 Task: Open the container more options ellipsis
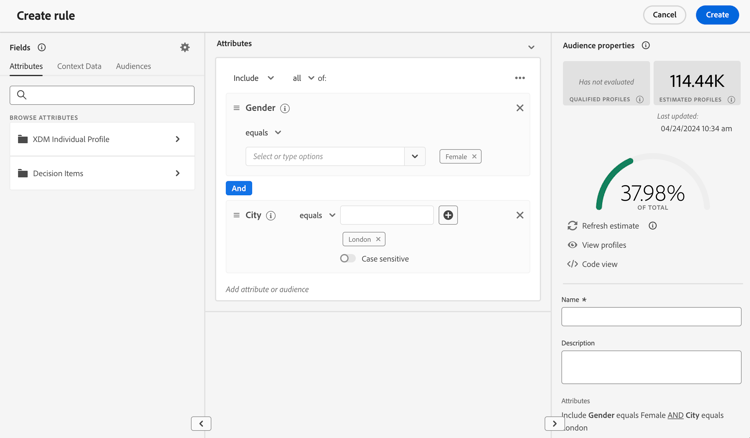519,78
